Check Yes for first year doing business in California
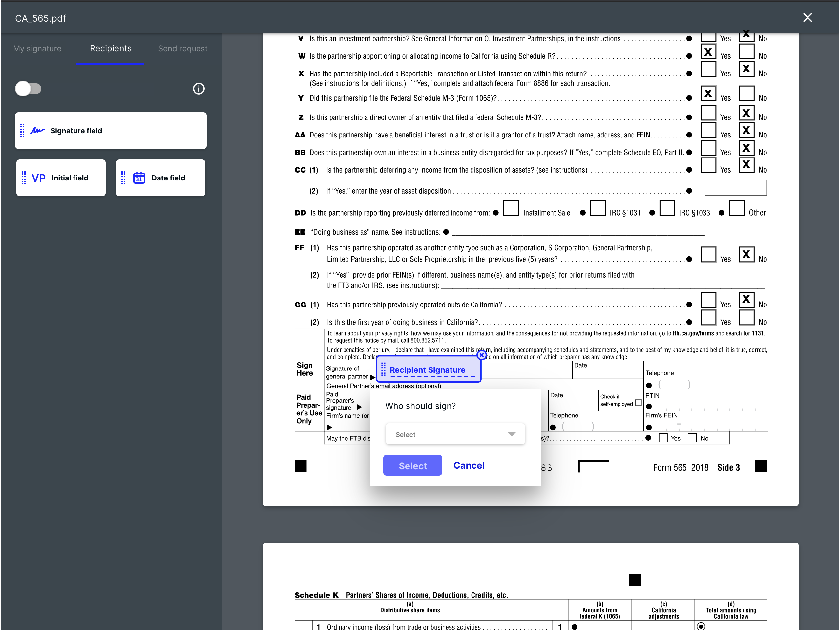The width and height of the screenshot is (840, 630). [708, 318]
